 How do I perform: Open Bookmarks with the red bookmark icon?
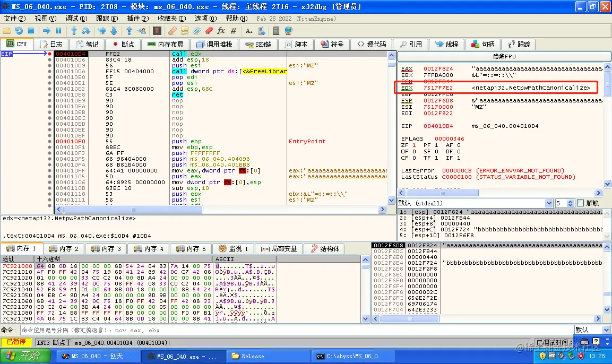[x=209, y=31]
